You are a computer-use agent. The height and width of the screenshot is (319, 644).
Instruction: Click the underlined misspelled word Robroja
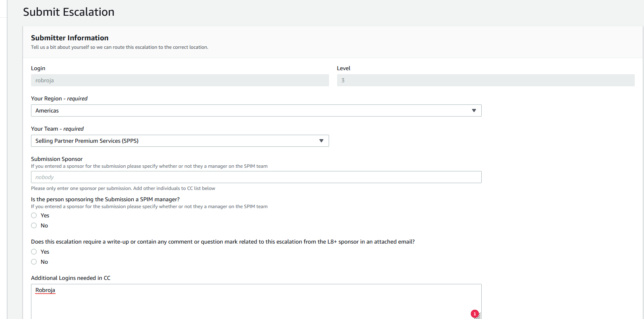[45, 290]
